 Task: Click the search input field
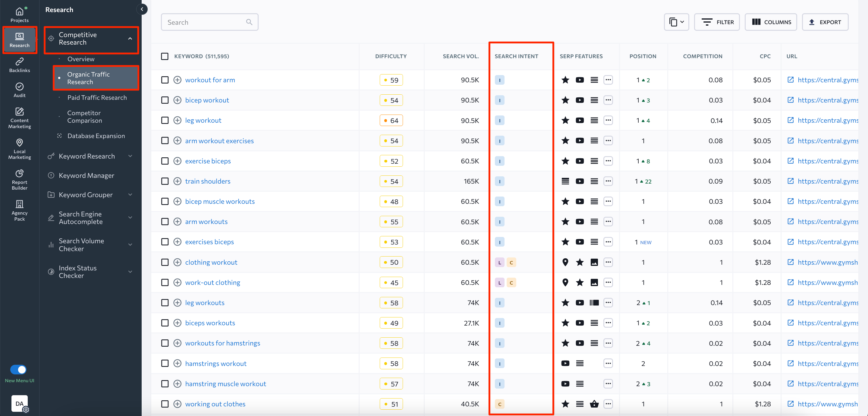point(210,22)
